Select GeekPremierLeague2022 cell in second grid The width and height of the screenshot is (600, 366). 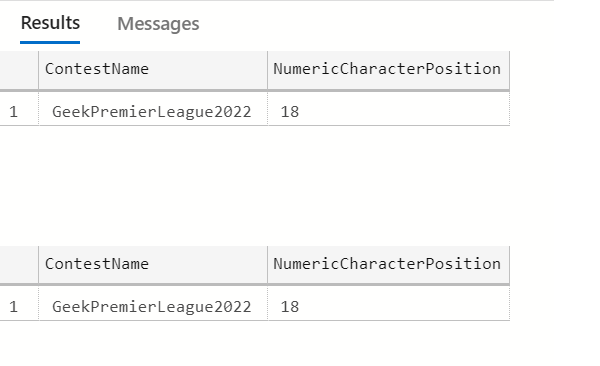153,307
